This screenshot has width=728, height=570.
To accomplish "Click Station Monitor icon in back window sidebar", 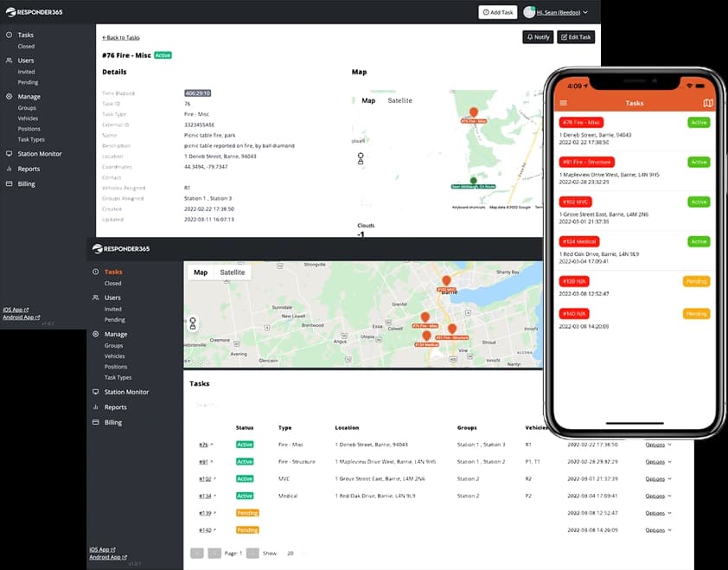I will [10, 154].
